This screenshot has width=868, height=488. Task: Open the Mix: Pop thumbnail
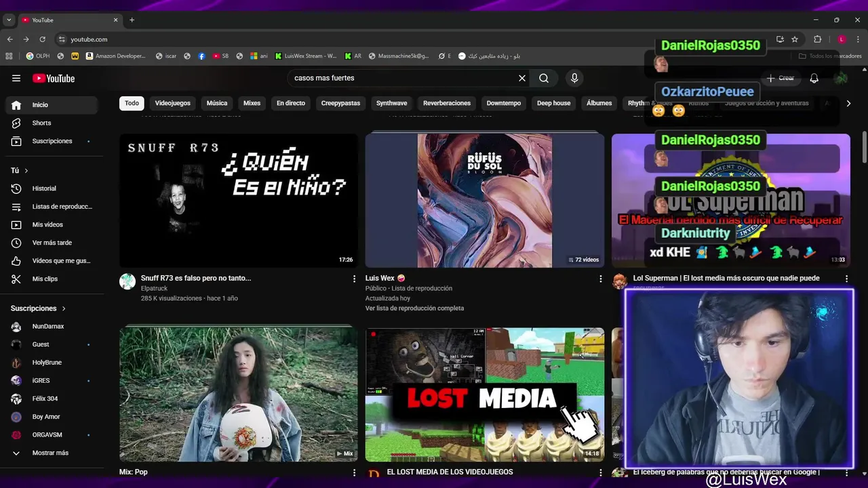(x=239, y=394)
